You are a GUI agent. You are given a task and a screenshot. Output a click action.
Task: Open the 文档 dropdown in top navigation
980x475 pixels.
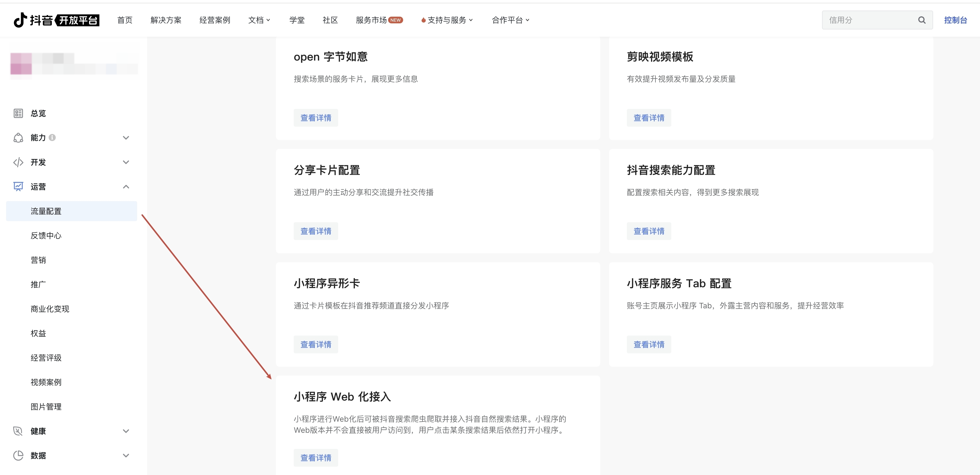pos(259,20)
